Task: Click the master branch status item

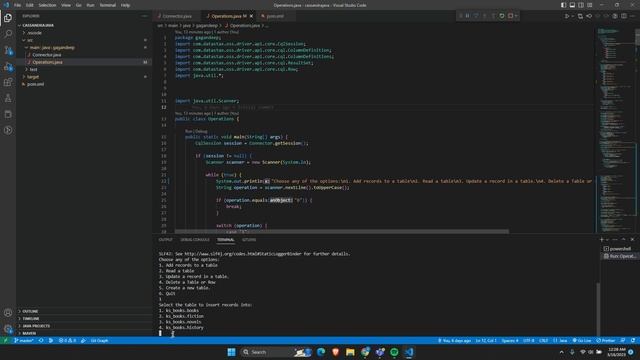Action: point(24,340)
